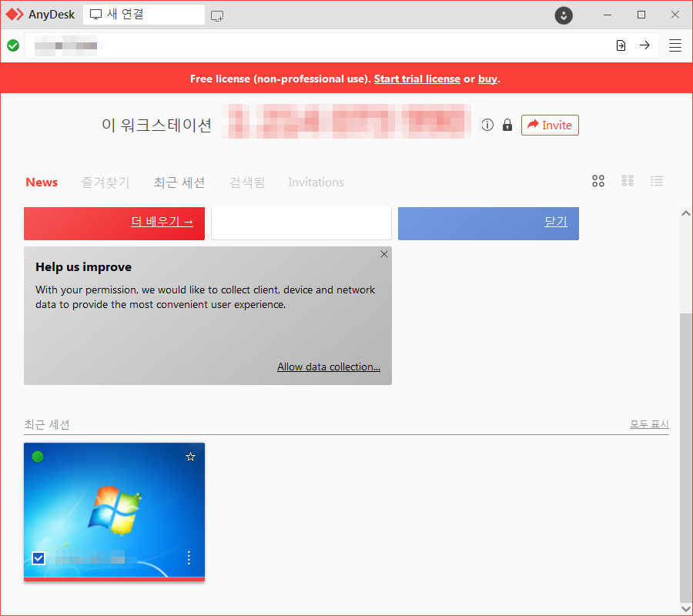Uncheck the checkbox on the recent session thumbnail
This screenshot has width=693, height=616.
[38, 557]
